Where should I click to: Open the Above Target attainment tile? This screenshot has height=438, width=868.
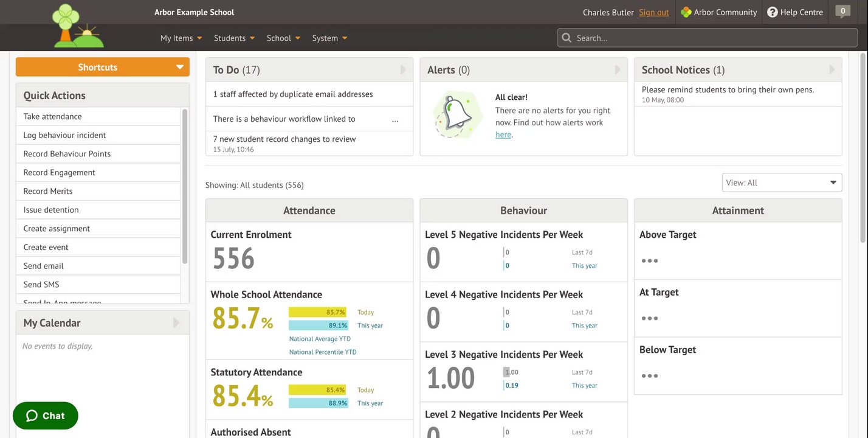click(738, 251)
